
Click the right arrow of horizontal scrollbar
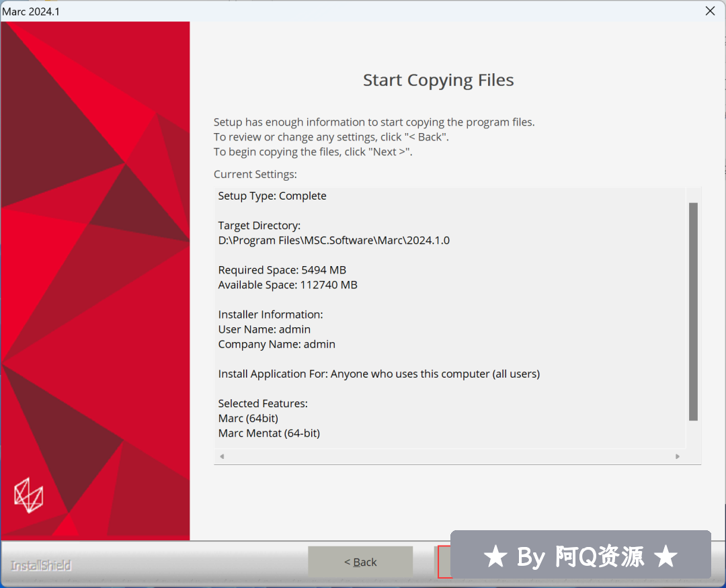[x=678, y=456]
